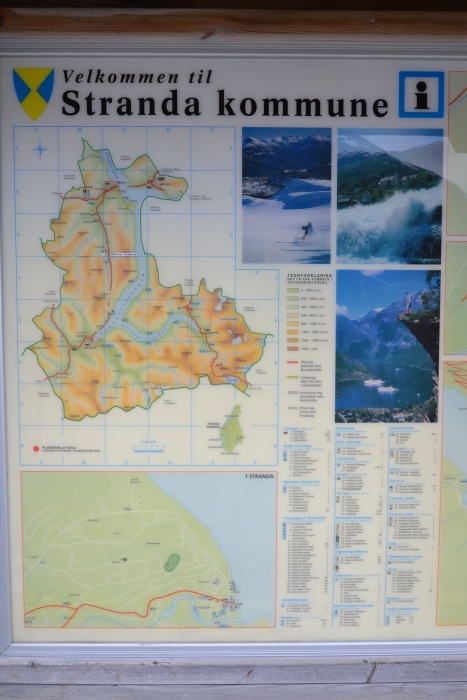Click the yellow Fylkesveg road legend line
The width and height of the screenshot is (467, 700).
[292, 377]
